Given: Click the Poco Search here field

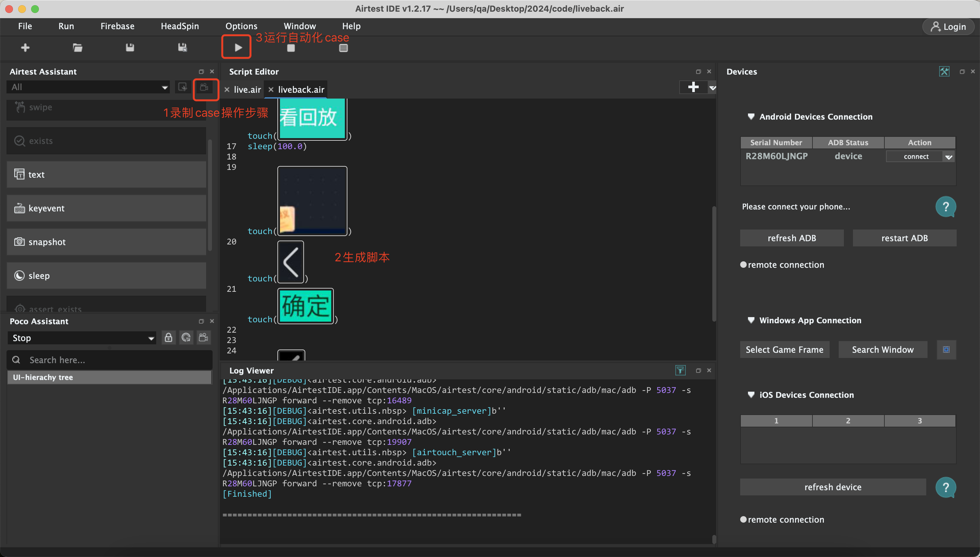Looking at the screenshot, I should pyautogui.click(x=115, y=360).
